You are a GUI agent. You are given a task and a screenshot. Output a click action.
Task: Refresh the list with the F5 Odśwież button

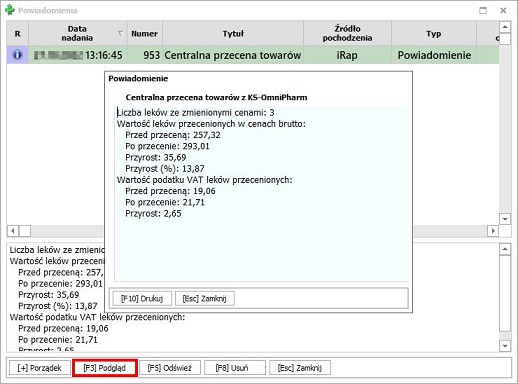169,368
